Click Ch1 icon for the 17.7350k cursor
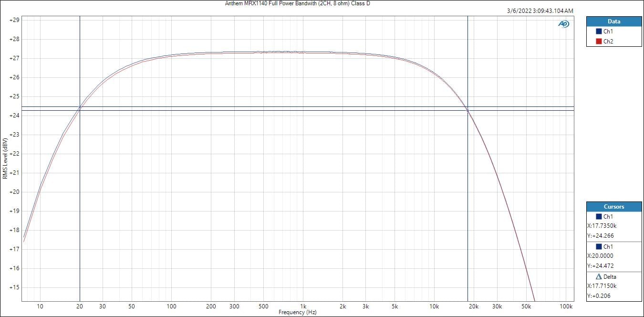The width and height of the screenshot is (644, 317). click(599, 217)
